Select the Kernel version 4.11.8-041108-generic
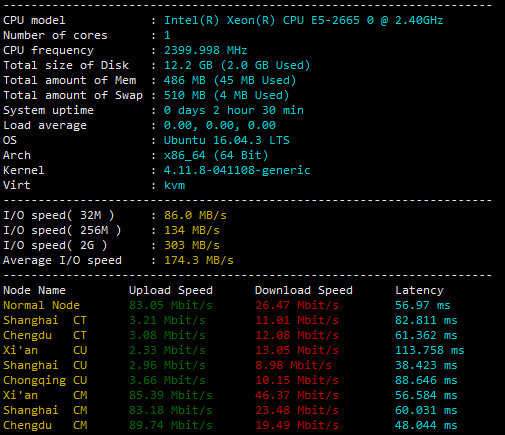Image resolution: width=505 pixels, height=435 pixels. pos(237,170)
